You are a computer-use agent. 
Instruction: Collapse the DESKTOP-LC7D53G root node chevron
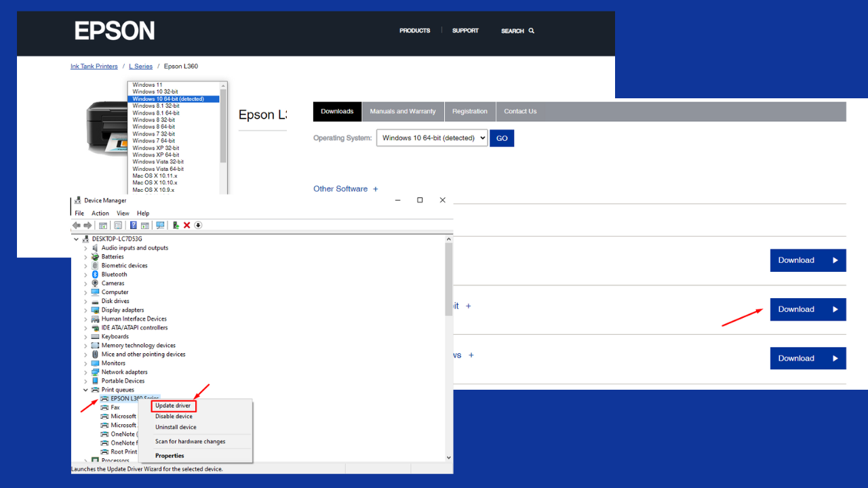click(76, 239)
